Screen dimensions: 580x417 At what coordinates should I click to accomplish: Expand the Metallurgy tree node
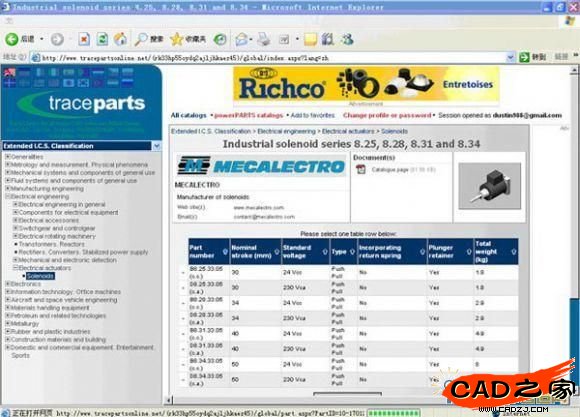tap(7, 323)
